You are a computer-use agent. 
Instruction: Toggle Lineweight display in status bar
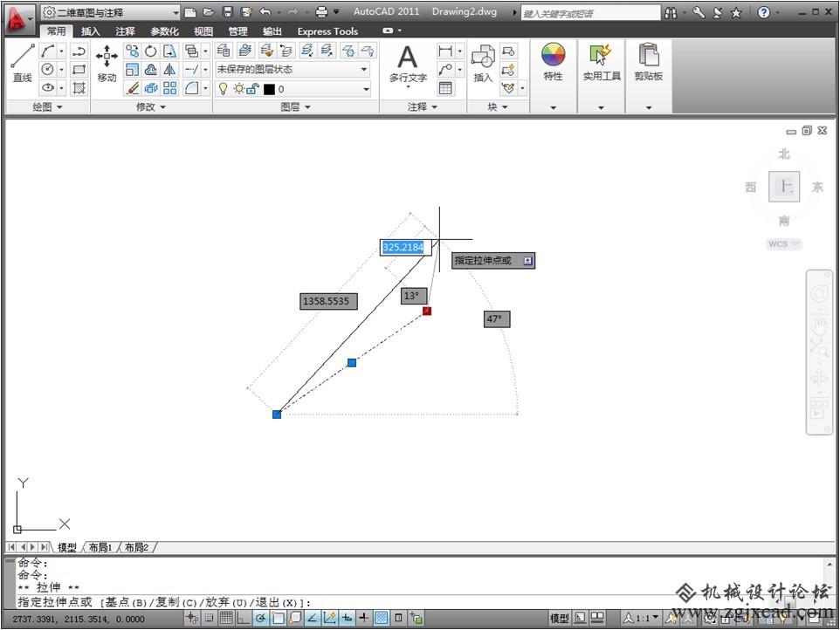click(x=363, y=618)
